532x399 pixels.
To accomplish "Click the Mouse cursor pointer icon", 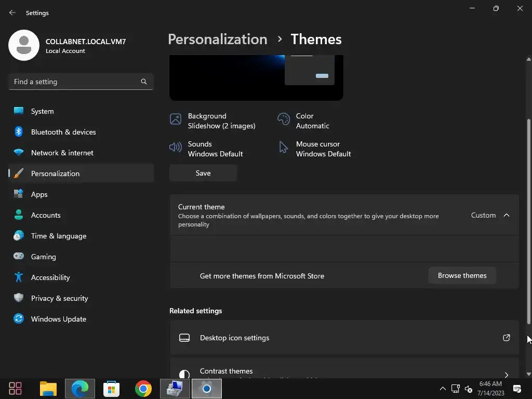I will click(283, 147).
